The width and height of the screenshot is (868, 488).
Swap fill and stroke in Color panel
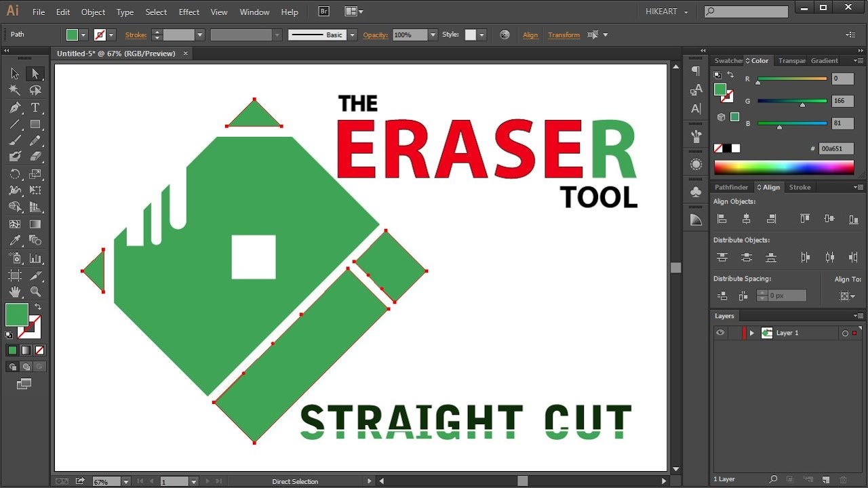coord(730,75)
